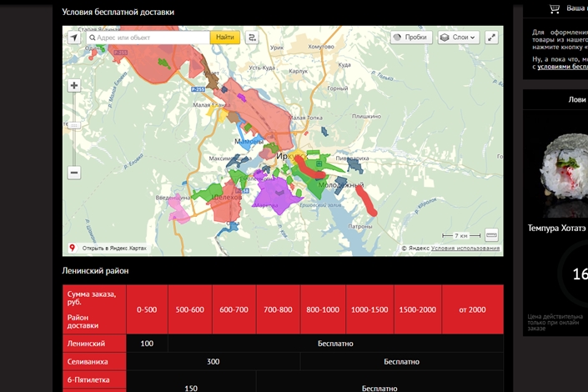588x392 pixels.
Task: Click the red Yandex Maps pin icon
Action: click(72, 248)
